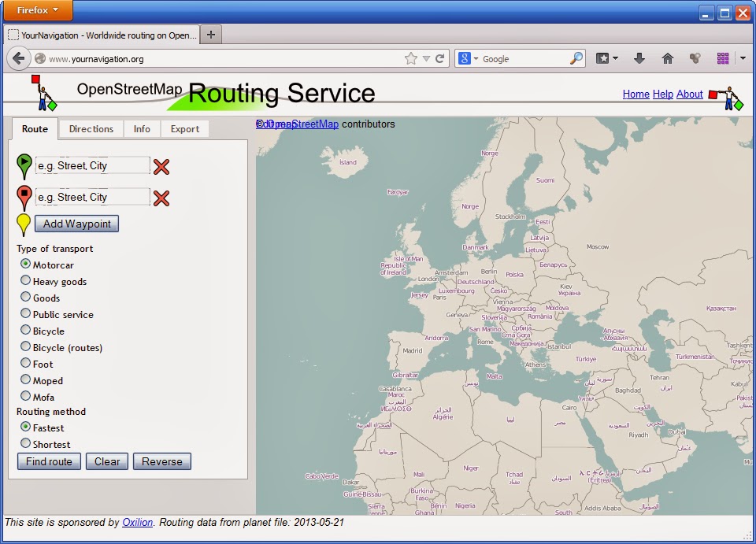Click the green start marker icon
The height and width of the screenshot is (544, 756).
click(x=24, y=166)
